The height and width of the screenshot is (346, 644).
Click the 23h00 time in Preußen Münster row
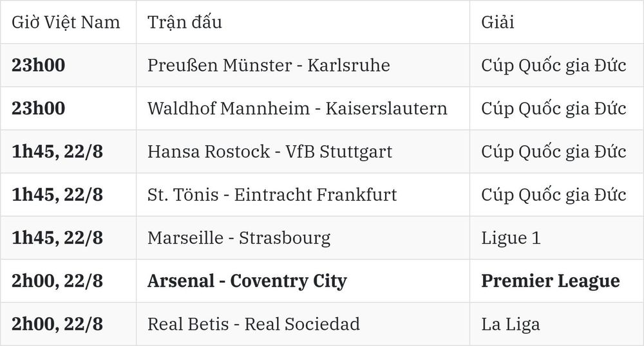38,65
